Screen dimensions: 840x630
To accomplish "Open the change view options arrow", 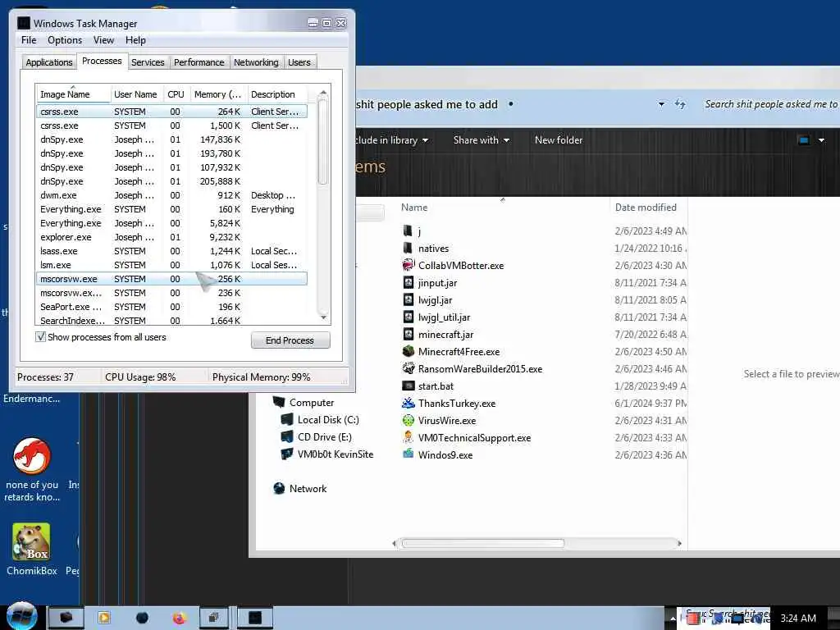I will (x=821, y=140).
